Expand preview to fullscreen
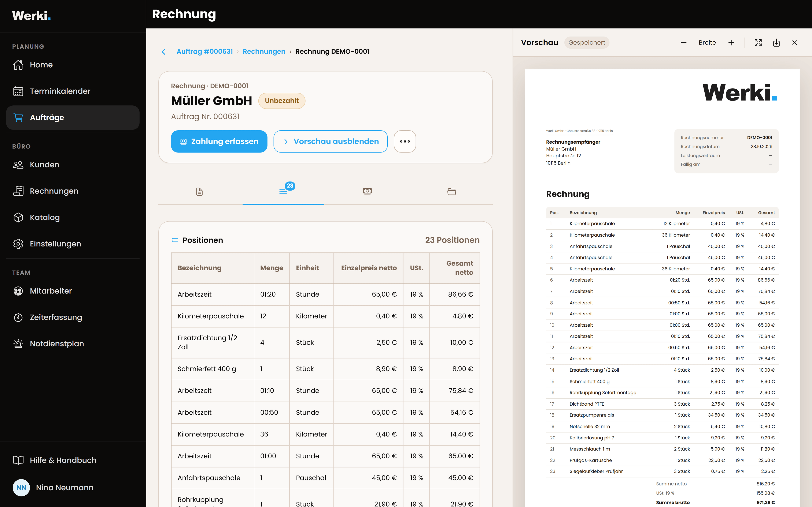This screenshot has width=812, height=507. (758, 43)
